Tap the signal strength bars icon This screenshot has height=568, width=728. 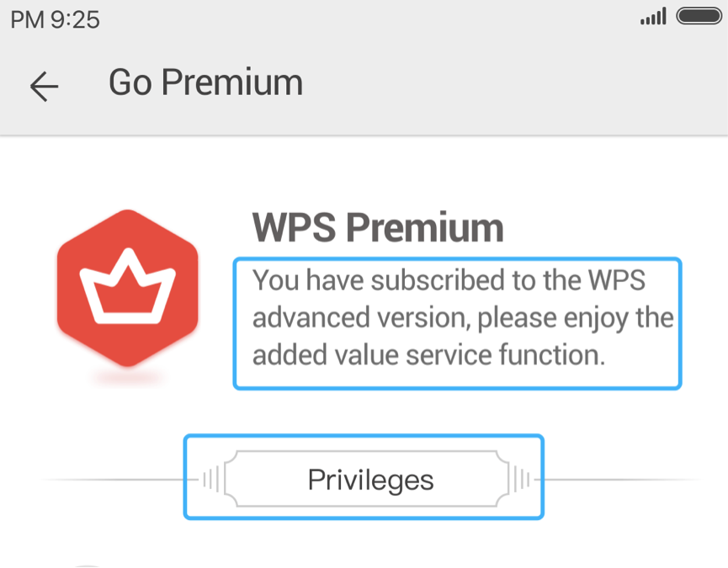(654, 16)
